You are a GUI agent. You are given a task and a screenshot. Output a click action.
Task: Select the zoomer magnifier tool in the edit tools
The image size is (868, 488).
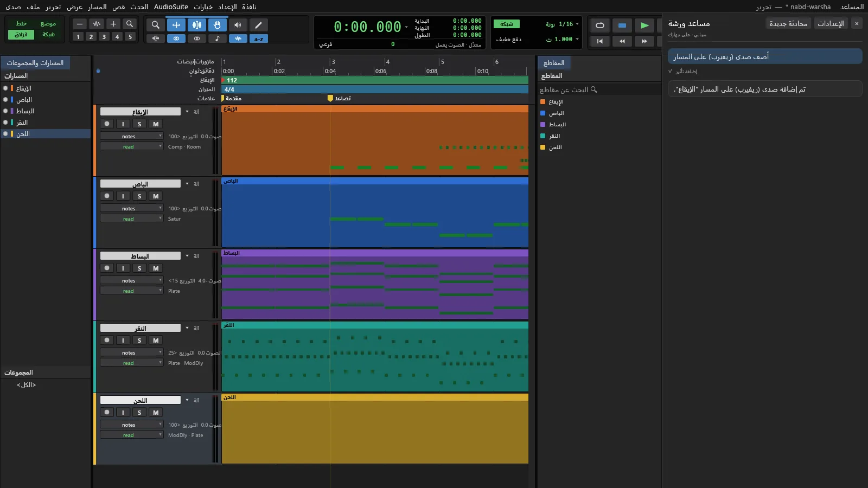click(156, 25)
